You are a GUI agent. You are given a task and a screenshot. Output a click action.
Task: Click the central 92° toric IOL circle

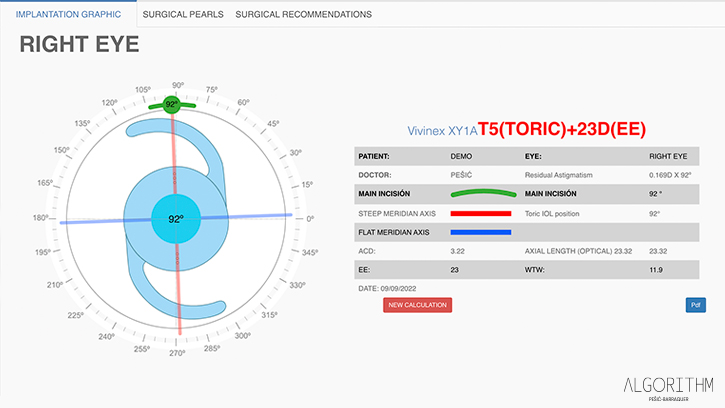(x=176, y=219)
